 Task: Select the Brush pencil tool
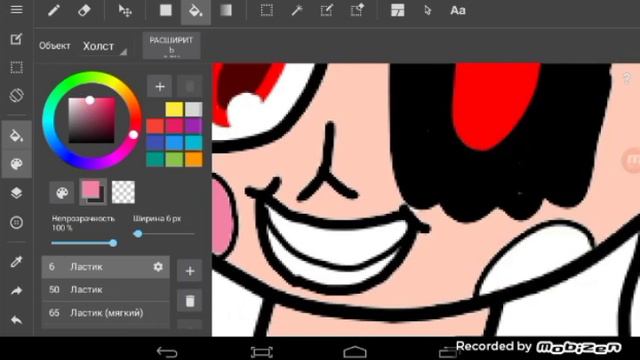coord(54,10)
